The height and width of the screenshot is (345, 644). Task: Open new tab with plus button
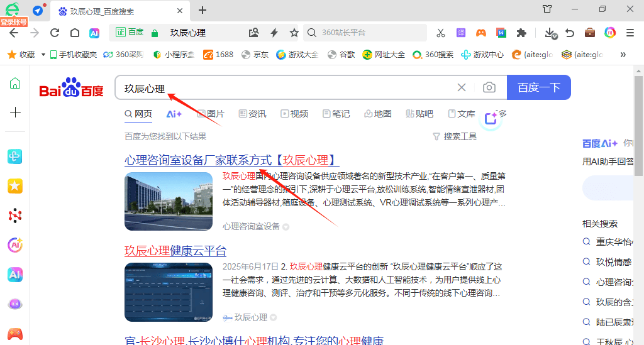pos(203,10)
